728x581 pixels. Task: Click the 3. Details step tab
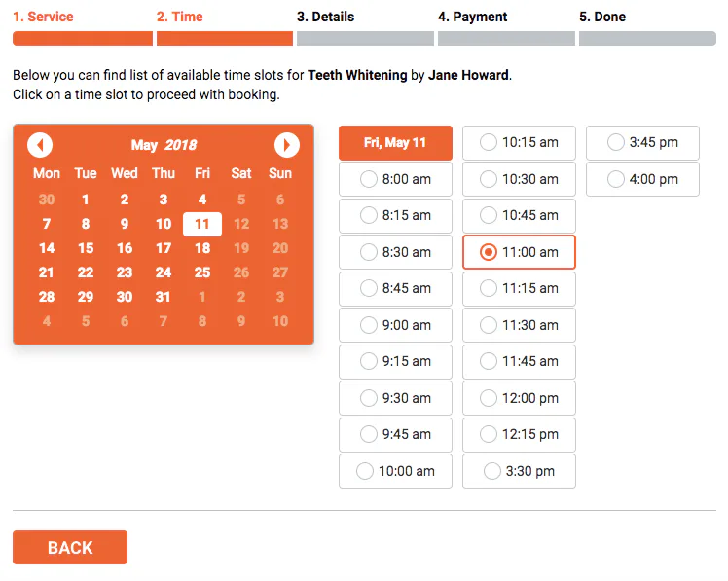pyautogui.click(x=325, y=17)
